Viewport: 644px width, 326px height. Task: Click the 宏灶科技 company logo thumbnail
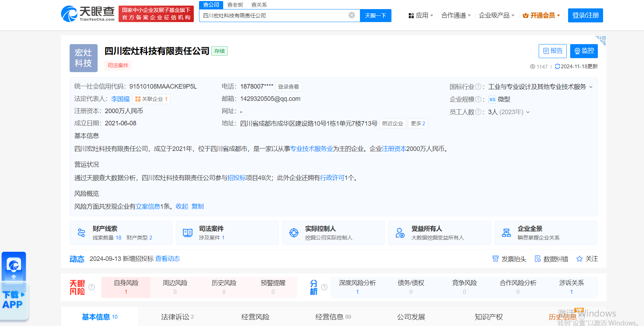(x=84, y=58)
